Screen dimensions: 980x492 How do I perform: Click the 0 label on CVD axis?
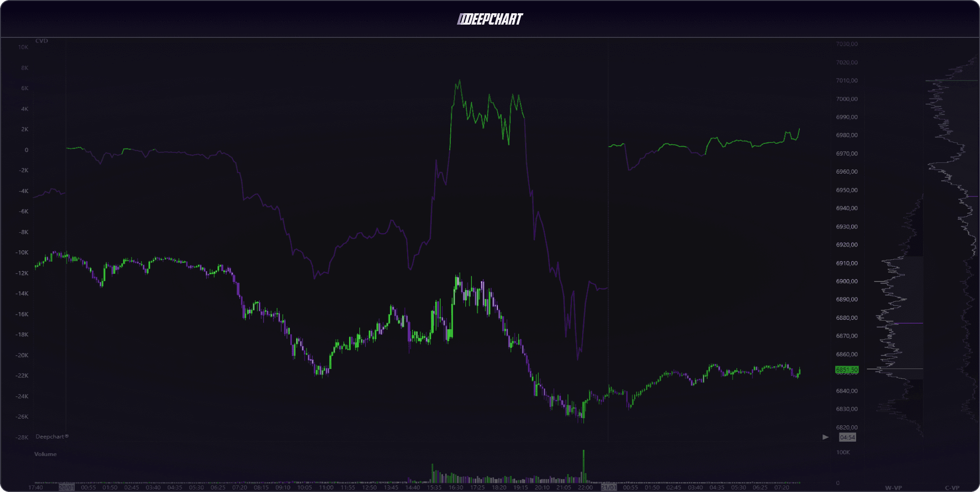pyautogui.click(x=26, y=150)
